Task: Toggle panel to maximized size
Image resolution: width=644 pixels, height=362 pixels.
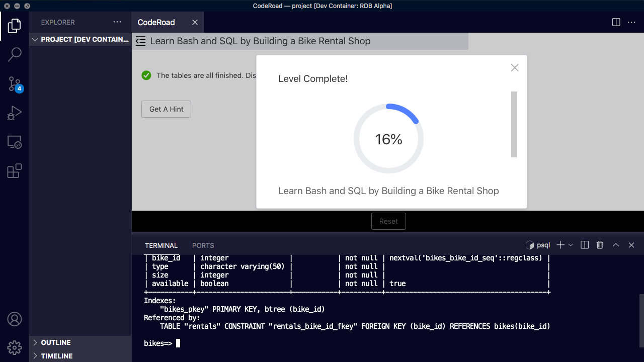Action: [x=616, y=245]
